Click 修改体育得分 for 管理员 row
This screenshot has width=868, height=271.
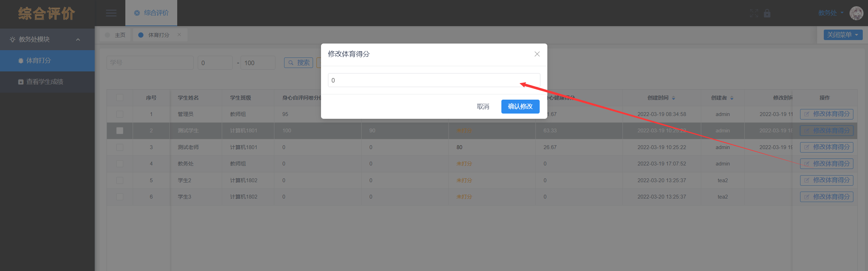(827, 114)
